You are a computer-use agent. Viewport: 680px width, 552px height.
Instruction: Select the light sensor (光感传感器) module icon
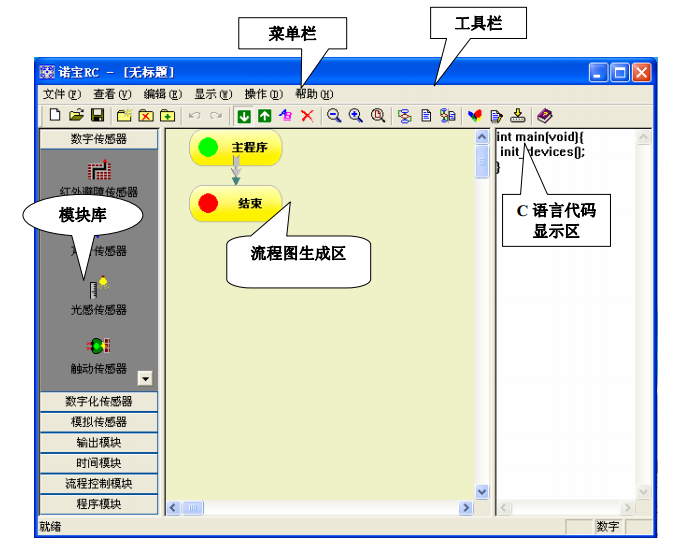(98, 288)
